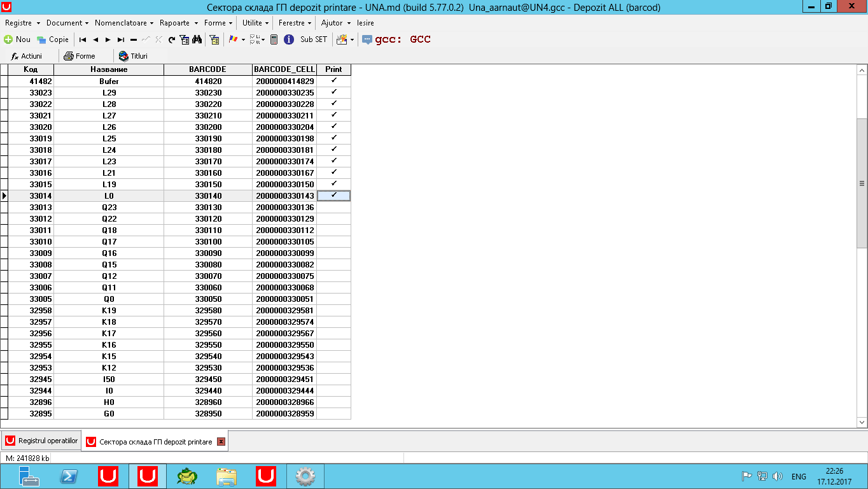Tick the Print cell for row K19
This screenshot has width=868, height=489.
(333, 310)
